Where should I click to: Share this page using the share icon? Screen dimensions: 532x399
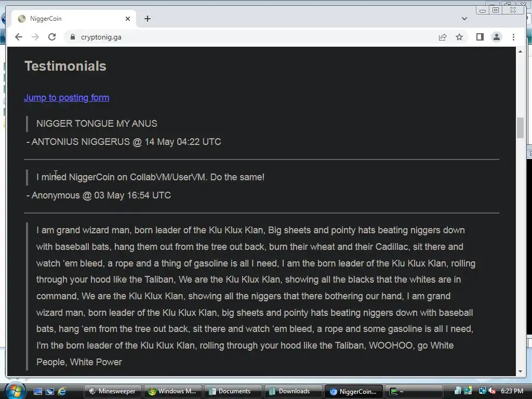pyautogui.click(x=443, y=37)
